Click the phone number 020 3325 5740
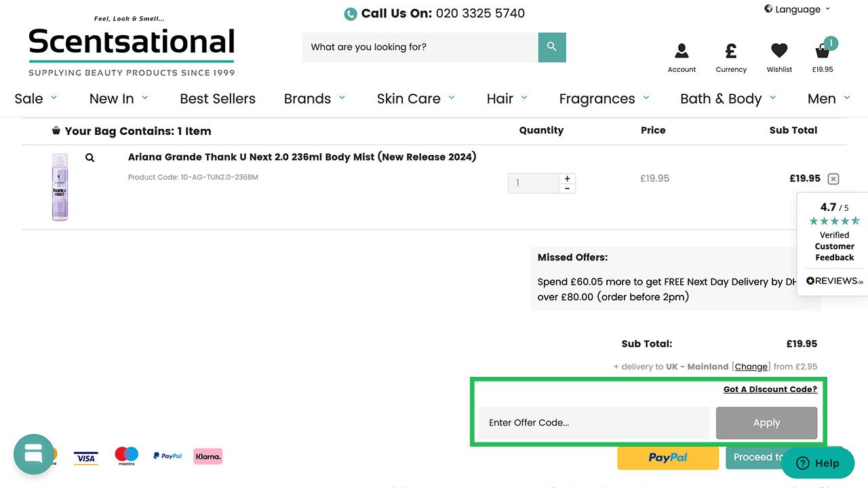Viewport: 868px width, 488px height. click(480, 14)
